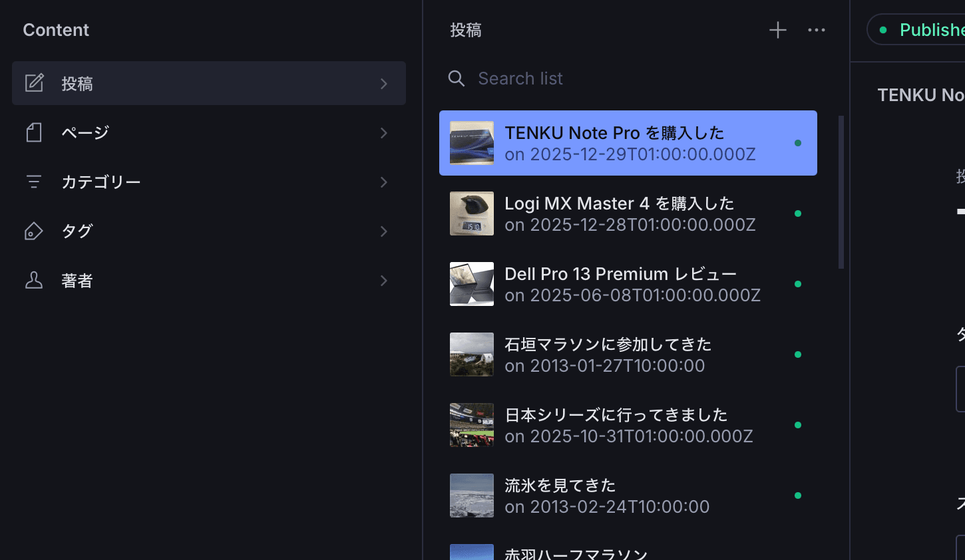The image size is (965, 560).
Task: Click the green Published status dot
Action: tap(883, 29)
